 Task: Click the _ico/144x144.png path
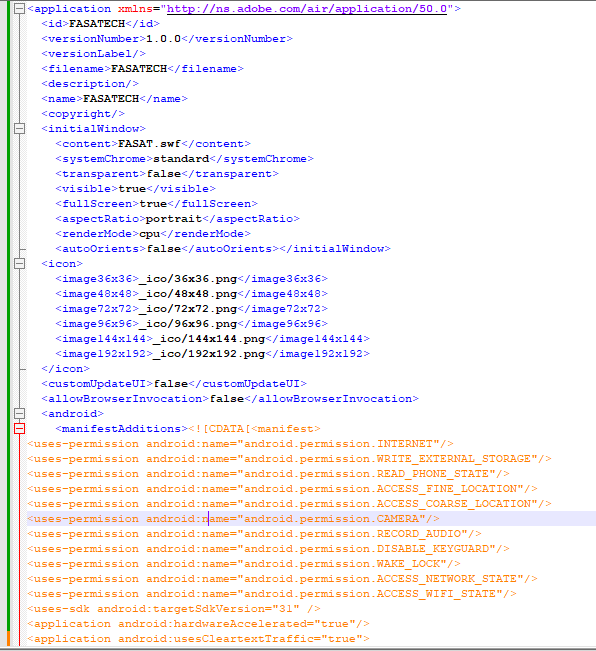pyautogui.click(x=209, y=339)
